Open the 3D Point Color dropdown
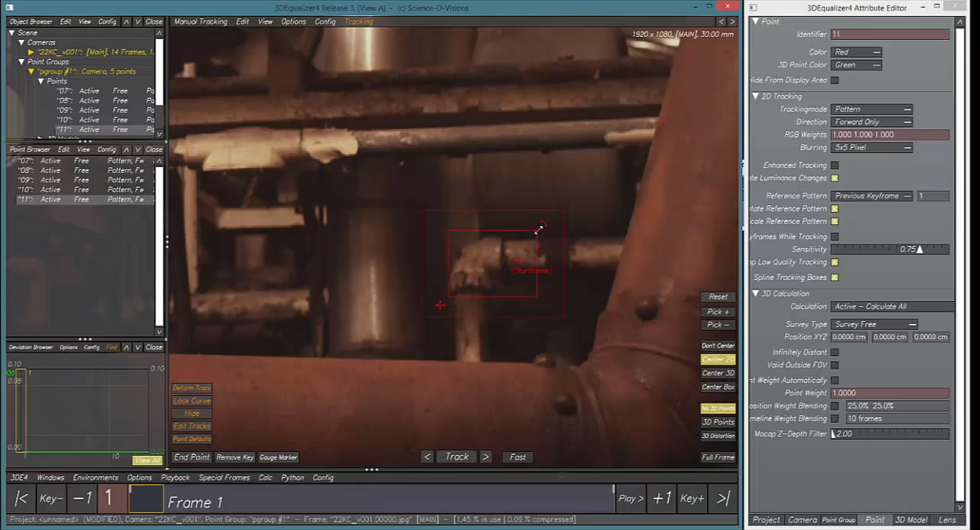Viewport: 980px width, 530px height. point(856,65)
